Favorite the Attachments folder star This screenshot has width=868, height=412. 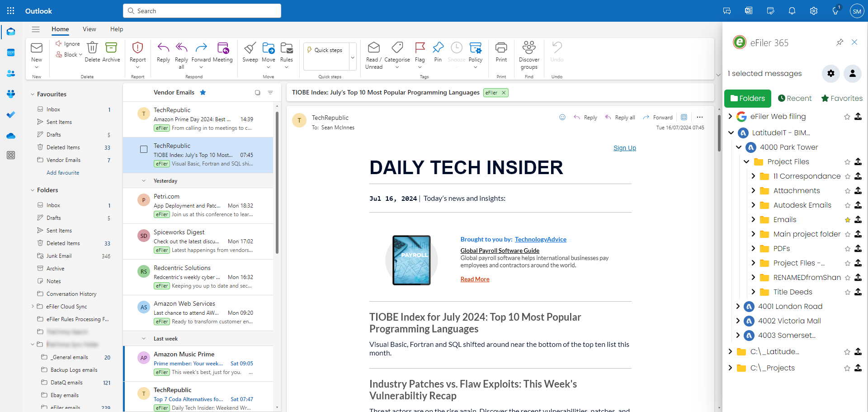(x=848, y=191)
